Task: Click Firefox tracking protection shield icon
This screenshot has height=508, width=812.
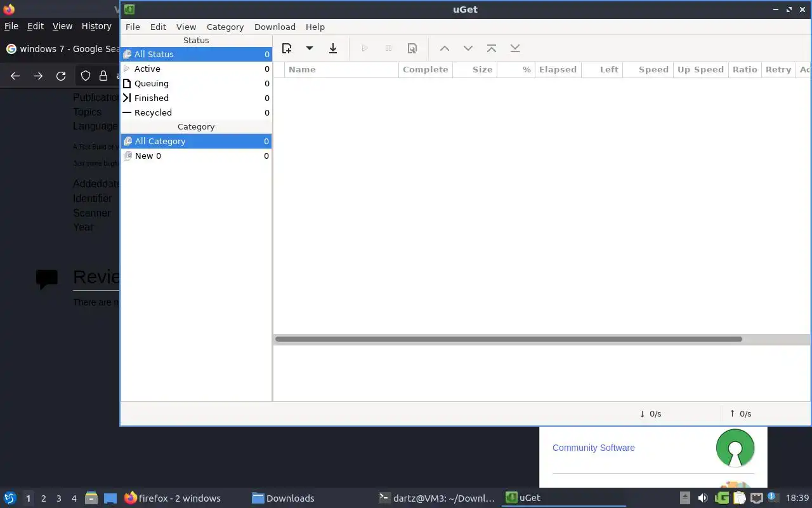Action: (86, 76)
